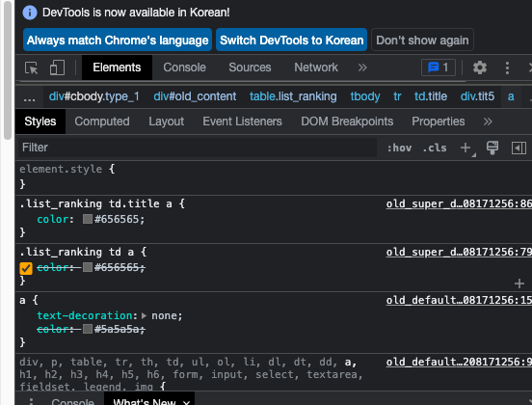Toggle the :hov element state panel
The width and height of the screenshot is (532, 405).
pyautogui.click(x=399, y=148)
